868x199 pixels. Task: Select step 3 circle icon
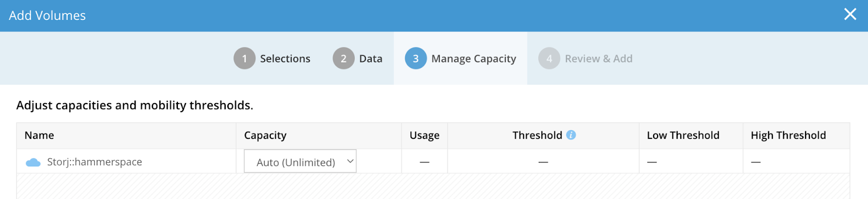[416, 59]
